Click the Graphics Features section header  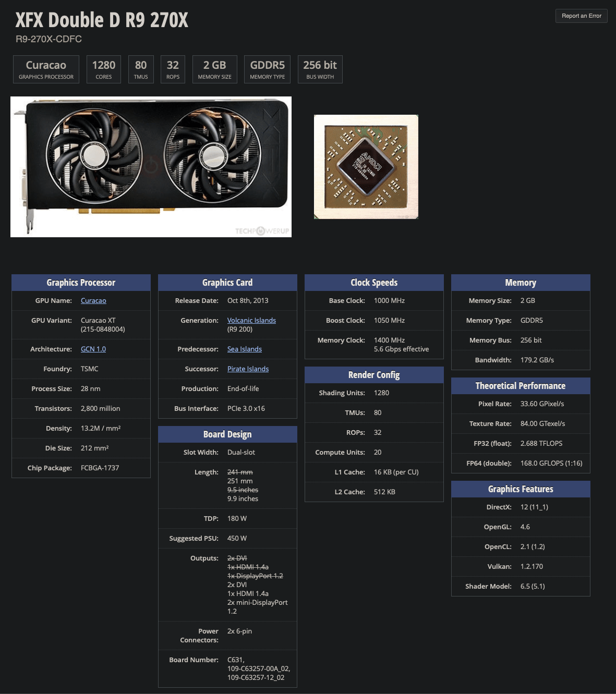pos(521,489)
